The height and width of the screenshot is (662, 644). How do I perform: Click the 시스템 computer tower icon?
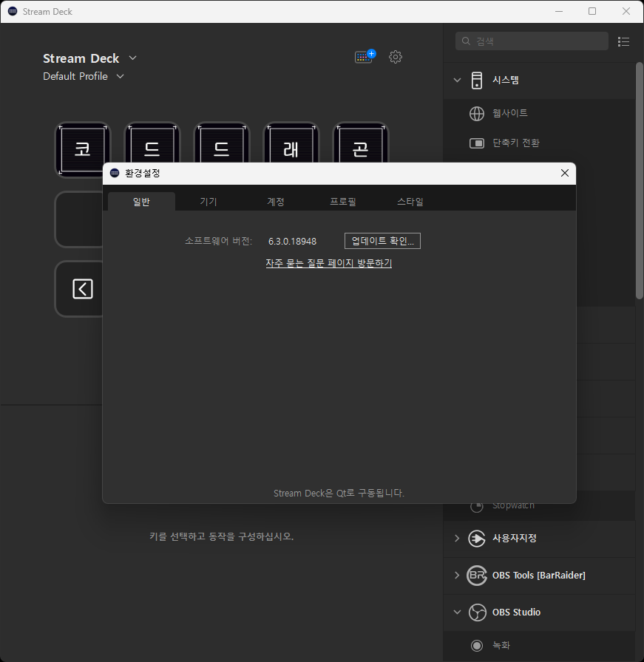click(477, 81)
